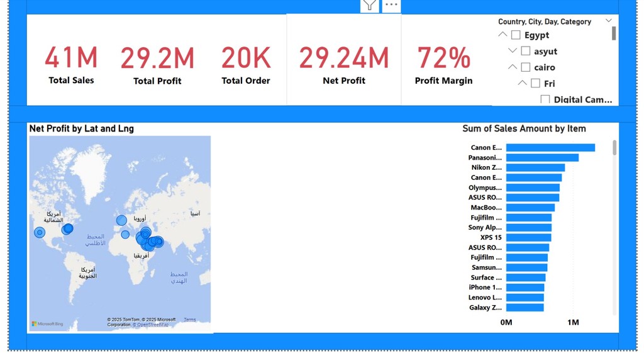The image size is (644, 353).
Task: Select the Lenovo L... bar
Action: click(x=525, y=298)
